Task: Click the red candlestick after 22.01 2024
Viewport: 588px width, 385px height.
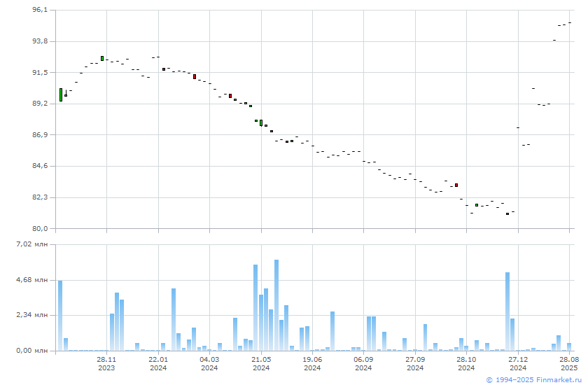Action: pyautogui.click(x=164, y=69)
